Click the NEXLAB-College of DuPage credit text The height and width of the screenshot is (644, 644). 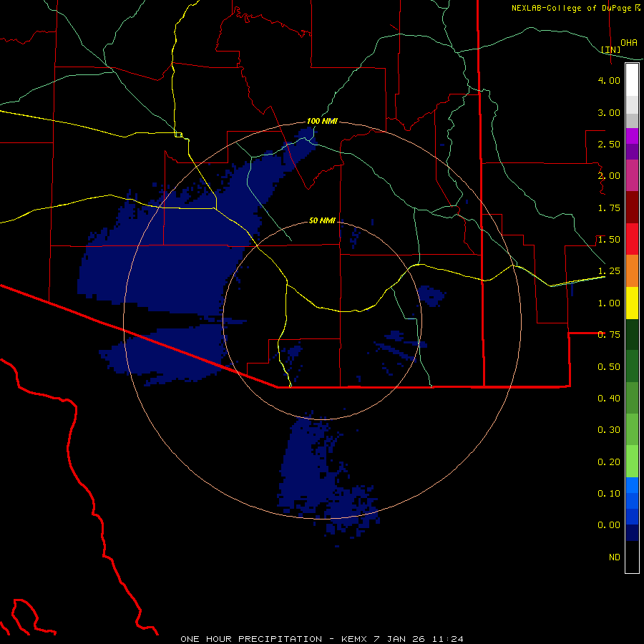tap(576, 8)
